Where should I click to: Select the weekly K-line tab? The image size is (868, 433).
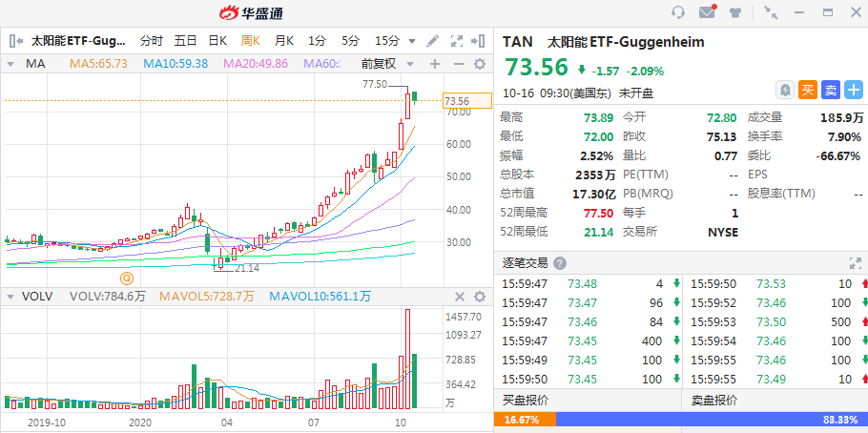[x=251, y=40]
